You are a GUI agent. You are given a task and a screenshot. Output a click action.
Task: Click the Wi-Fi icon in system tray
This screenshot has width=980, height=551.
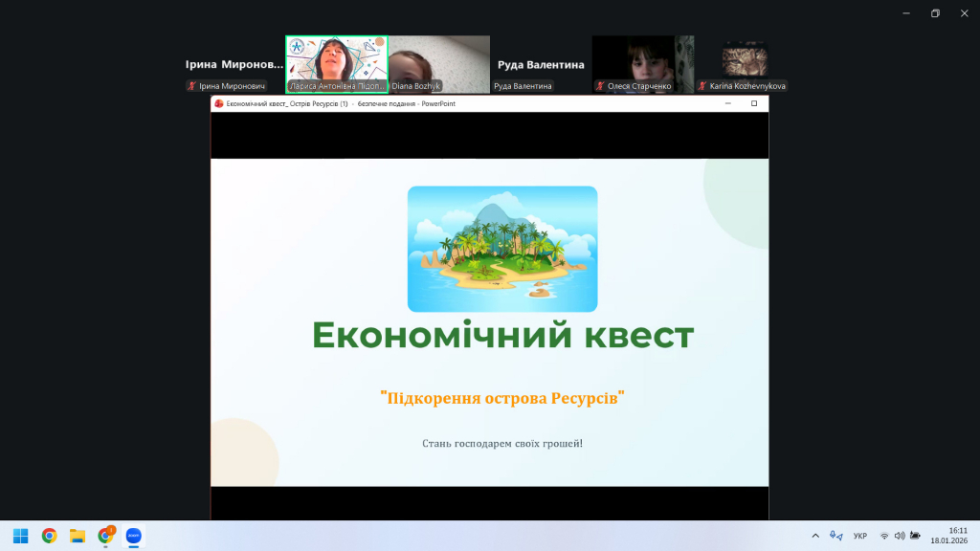(884, 536)
